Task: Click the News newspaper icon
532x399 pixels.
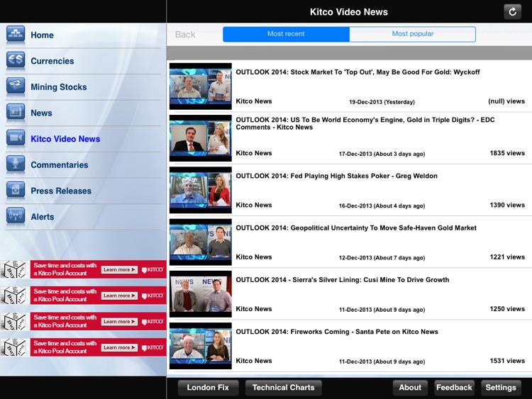Action: coord(16,113)
